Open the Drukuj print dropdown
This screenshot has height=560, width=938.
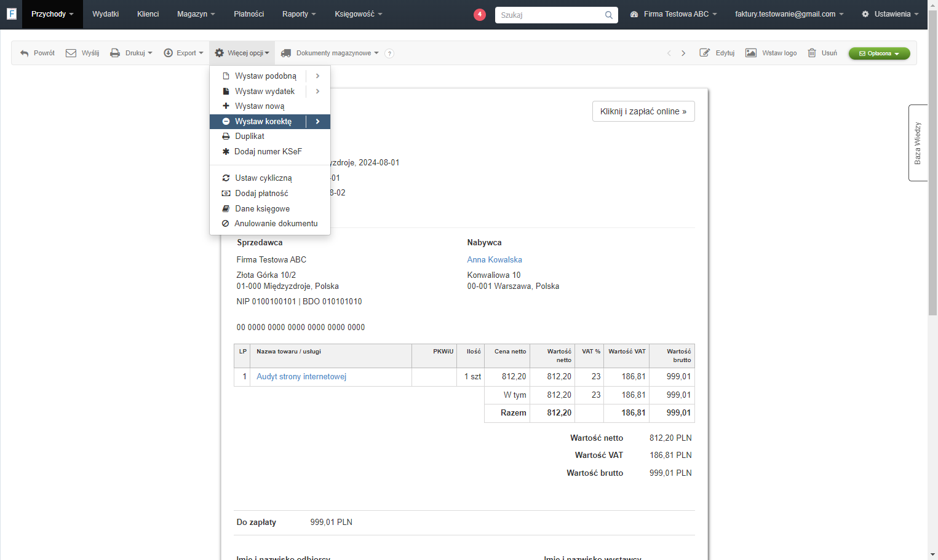tap(131, 53)
